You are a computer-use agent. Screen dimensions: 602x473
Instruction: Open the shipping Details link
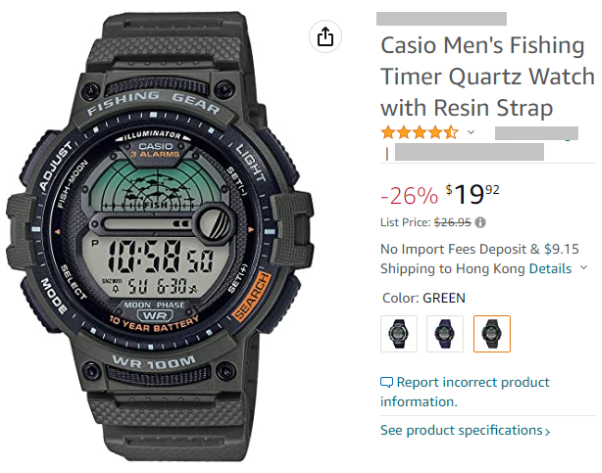[550, 269]
